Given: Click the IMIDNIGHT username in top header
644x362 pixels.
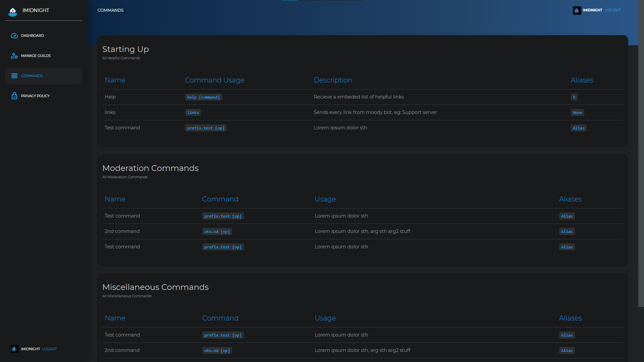Looking at the screenshot, I should pyautogui.click(x=592, y=10).
